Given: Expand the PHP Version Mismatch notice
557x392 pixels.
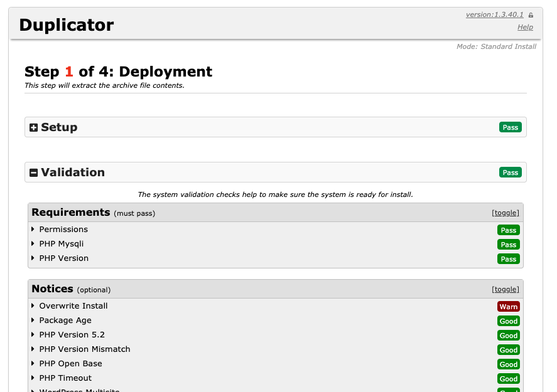Looking at the screenshot, I should [84, 349].
